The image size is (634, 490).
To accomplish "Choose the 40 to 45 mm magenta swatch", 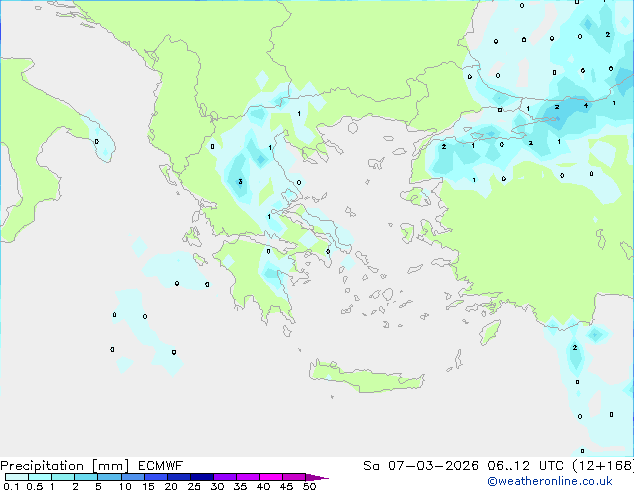I will (x=271, y=477).
